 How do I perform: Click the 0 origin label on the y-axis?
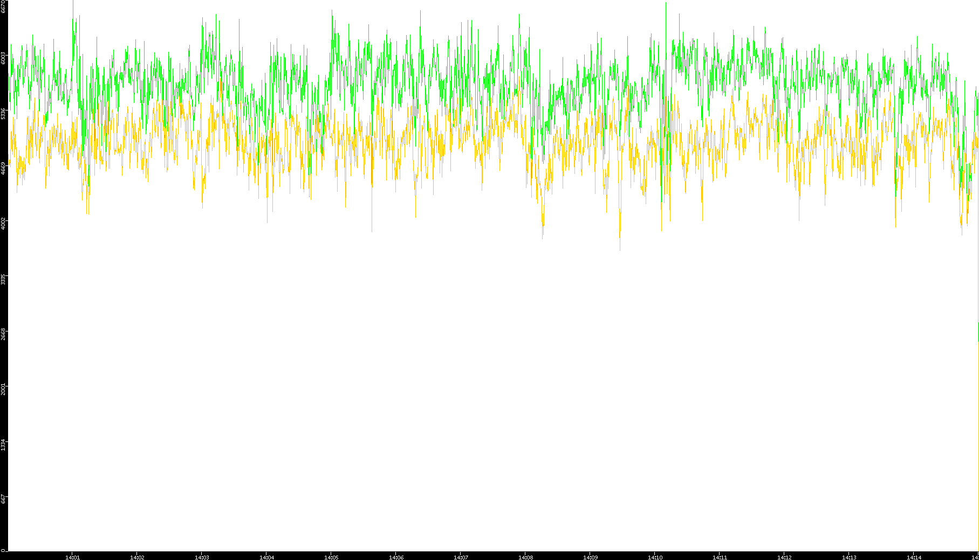tap(3, 550)
